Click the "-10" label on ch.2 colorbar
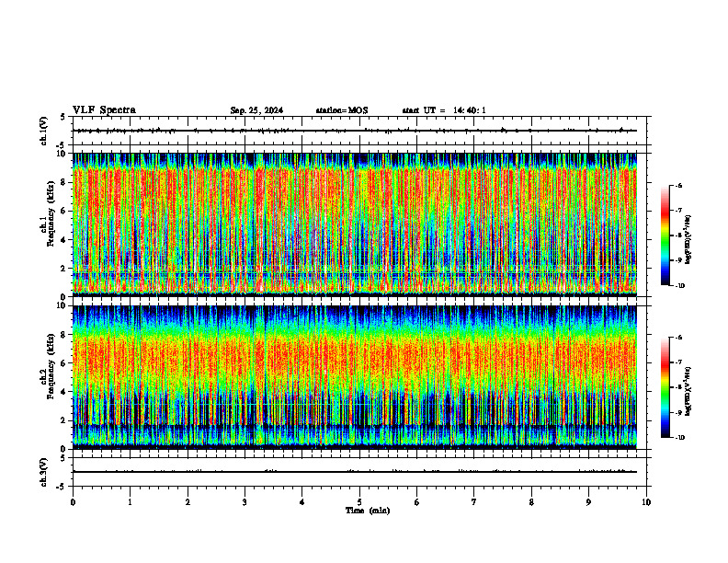The image size is (728, 563). (680, 438)
